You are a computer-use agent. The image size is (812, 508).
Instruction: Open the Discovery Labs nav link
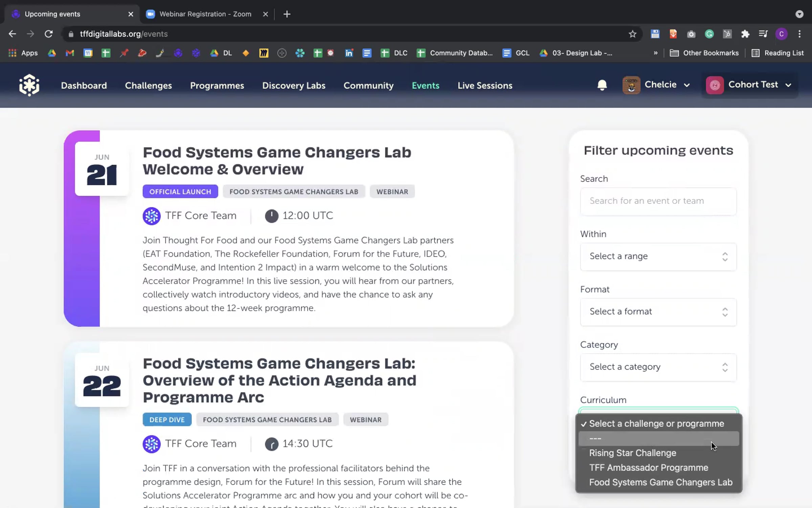293,85
